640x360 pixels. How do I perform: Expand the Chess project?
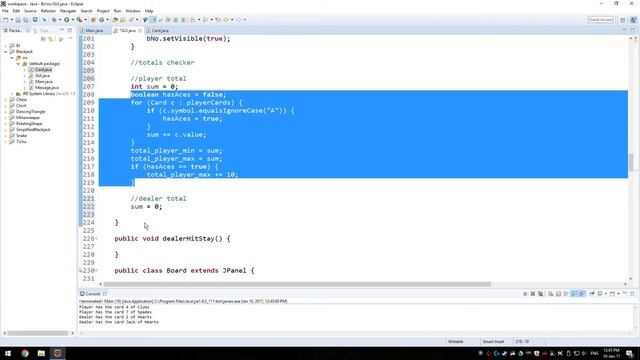pos(6,100)
